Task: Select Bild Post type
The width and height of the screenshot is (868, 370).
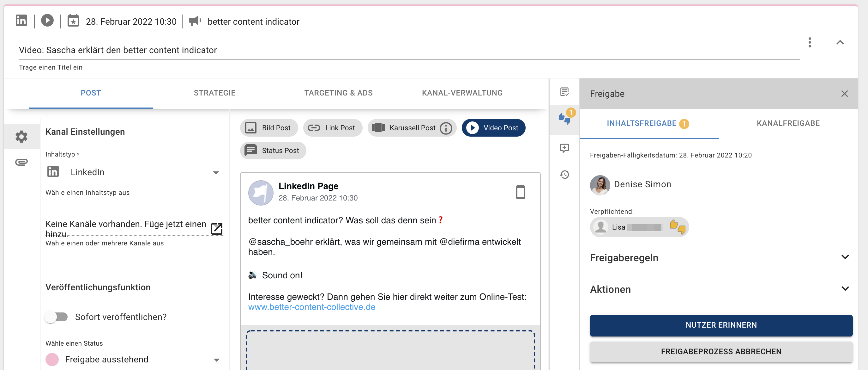Action: [x=268, y=128]
